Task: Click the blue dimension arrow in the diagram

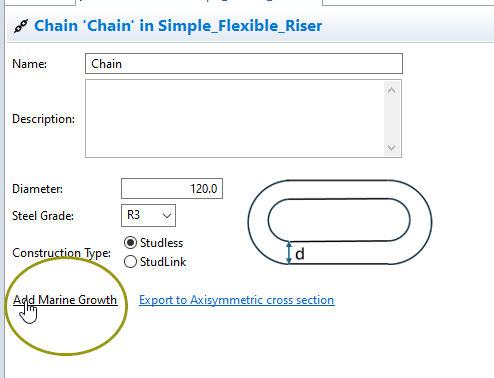Action: click(289, 253)
